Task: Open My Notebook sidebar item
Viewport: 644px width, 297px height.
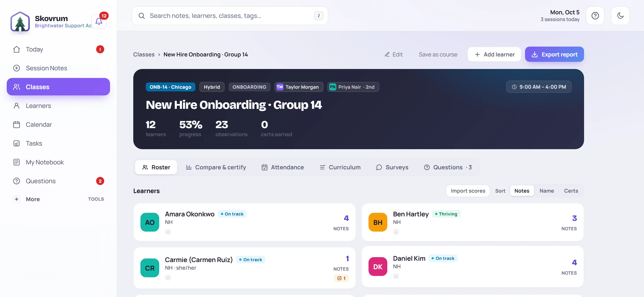Action: point(58,162)
